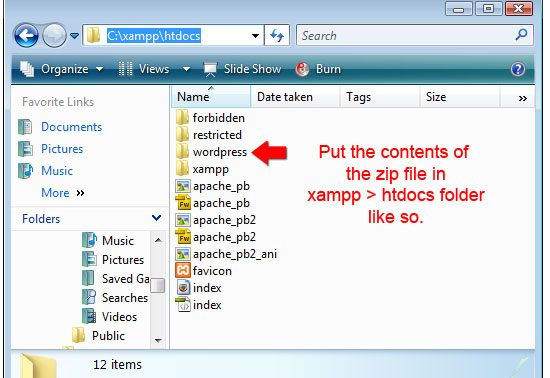Click the Pictures sidebar icon
550x378 pixels.
point(26,149)
